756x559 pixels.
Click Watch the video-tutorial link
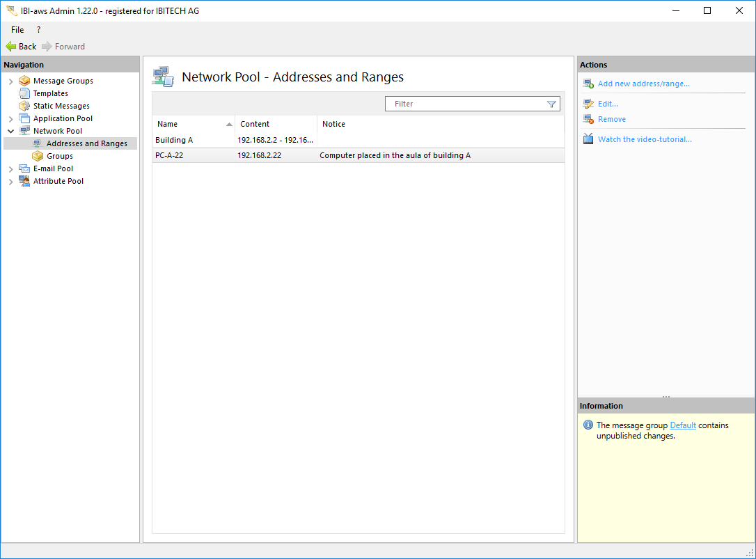click(645, 139)
